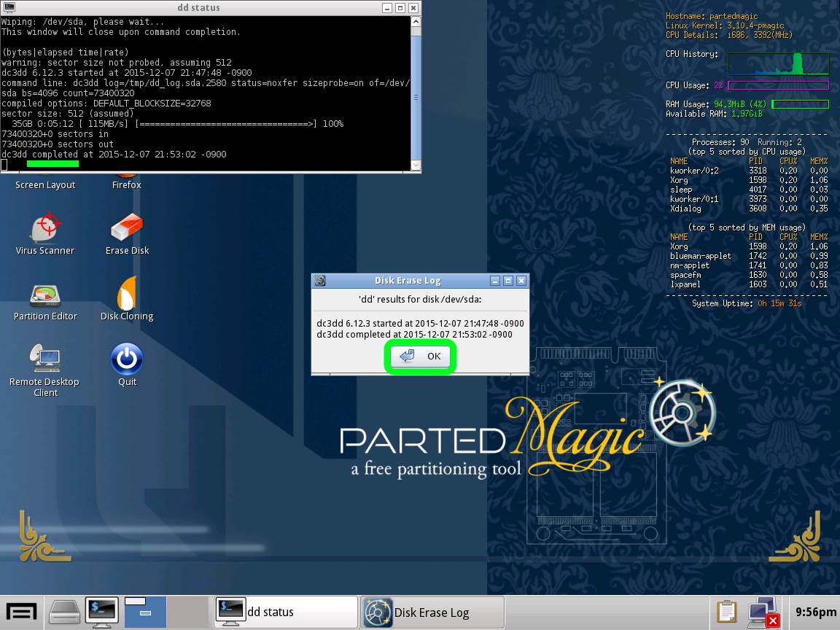Image resolution: width=840 pixels, height=630 pixels.
Task: Switch to second workspace in pager
Action: 187,612
